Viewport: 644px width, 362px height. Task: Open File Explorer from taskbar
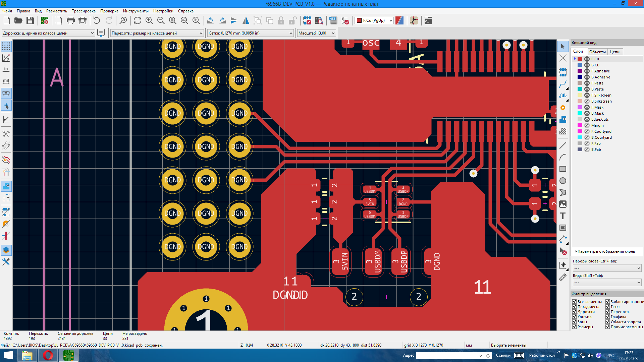27,355
